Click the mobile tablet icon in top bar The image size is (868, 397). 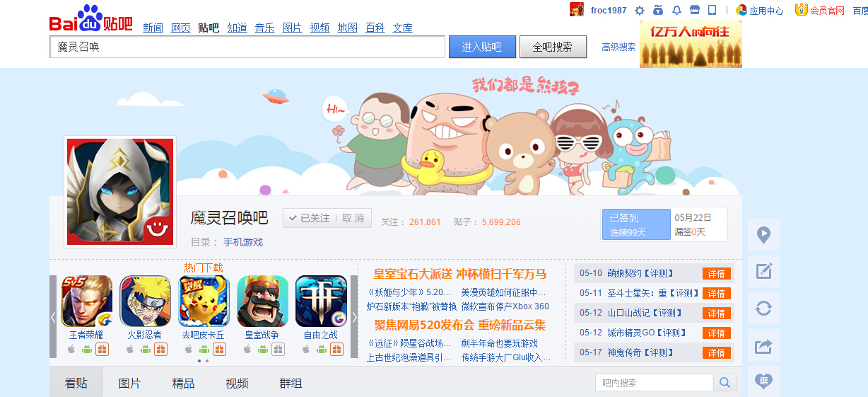[712, 10]
